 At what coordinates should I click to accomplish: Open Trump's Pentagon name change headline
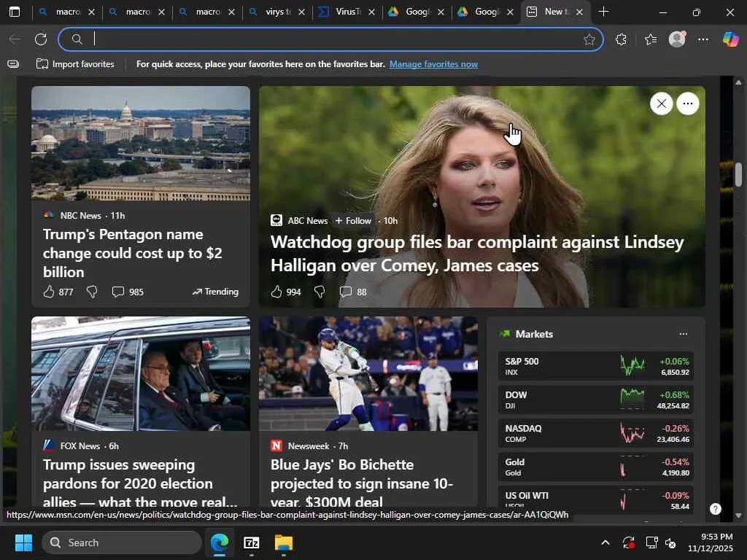133,253
